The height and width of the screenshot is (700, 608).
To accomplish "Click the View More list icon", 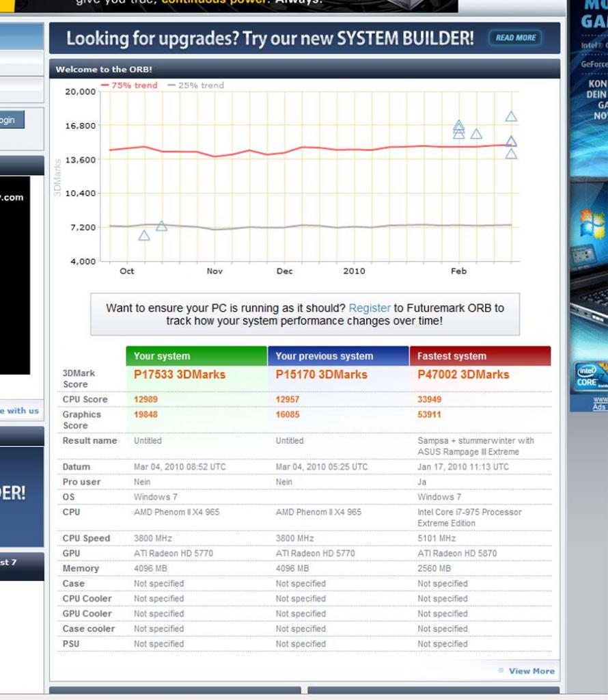I will (x=501, y=671).
